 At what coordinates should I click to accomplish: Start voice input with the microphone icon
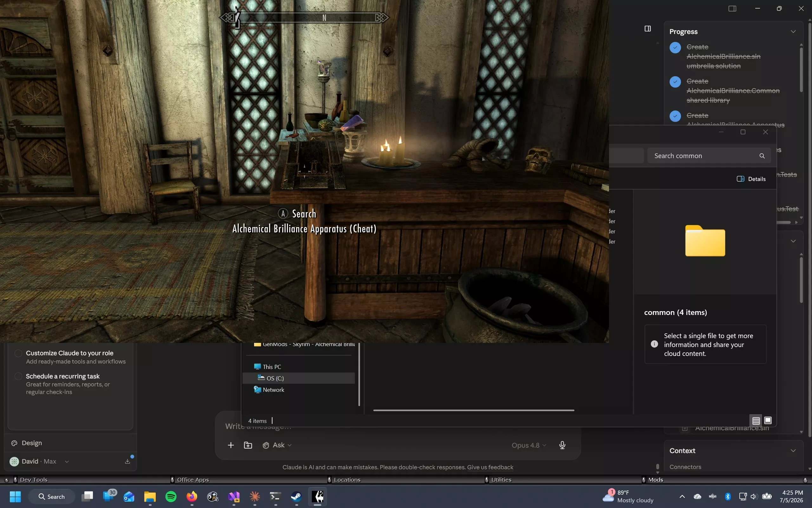click(x=562, y=445)
